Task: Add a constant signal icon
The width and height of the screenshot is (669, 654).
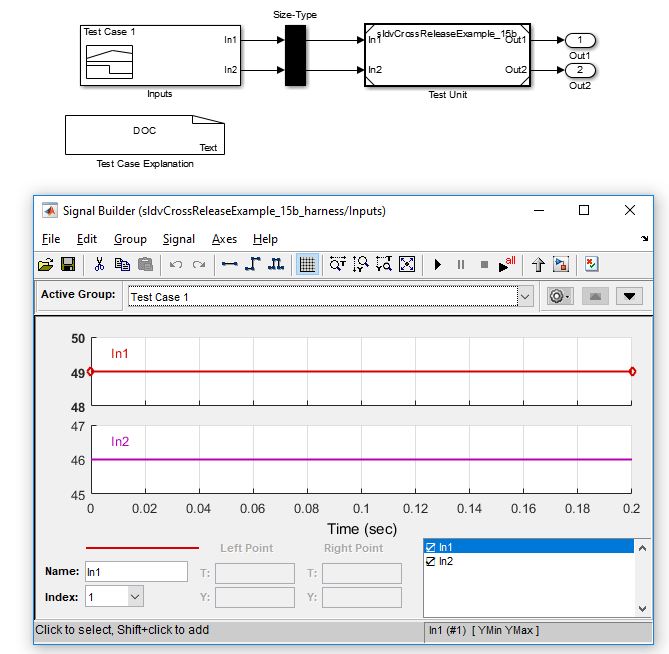Action: point(230,265)
